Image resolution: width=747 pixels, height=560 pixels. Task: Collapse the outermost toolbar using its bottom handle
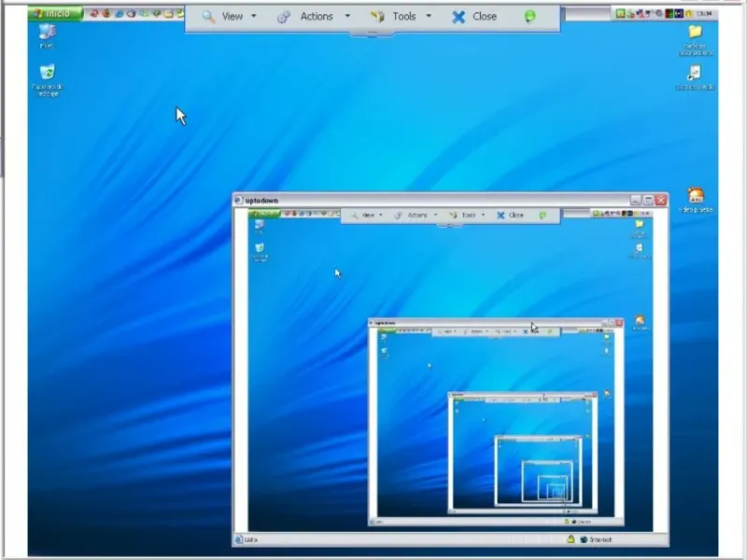(373, 34)
